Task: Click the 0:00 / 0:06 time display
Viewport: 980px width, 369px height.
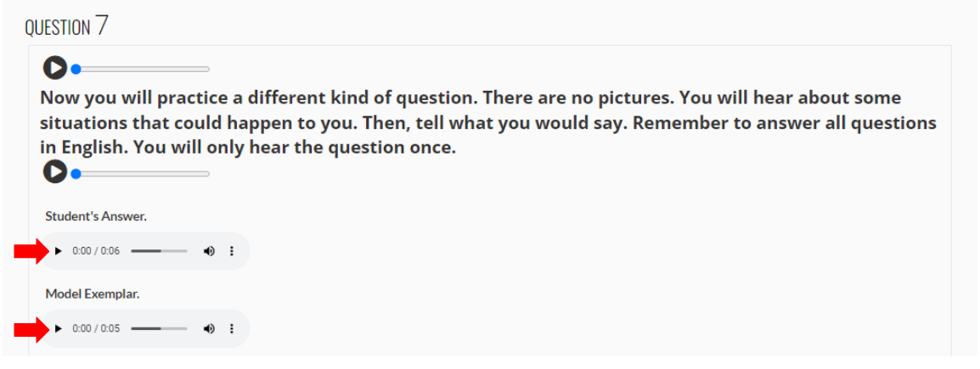Action: pyautogui.click(x=96, y=251)
